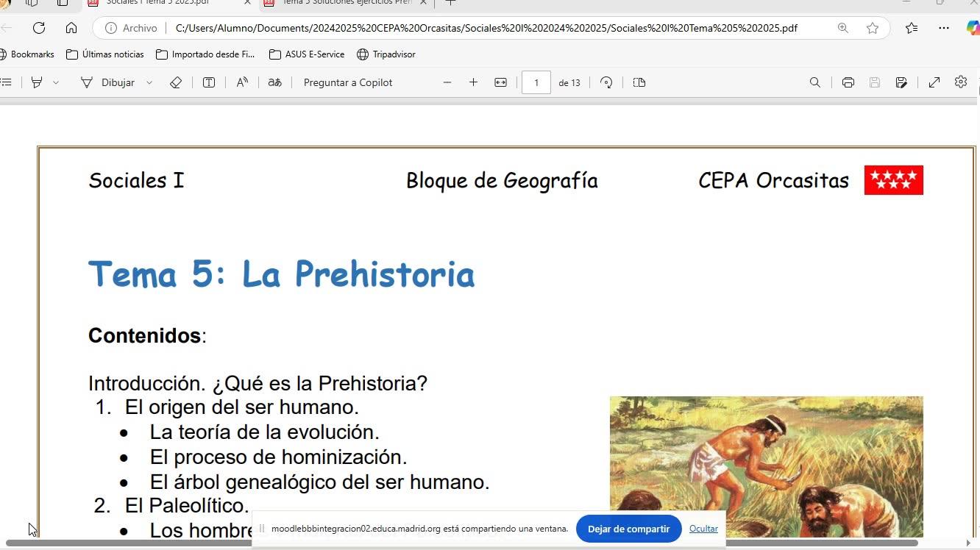Click 'La teoría de la evolución.' bullet
Viewport: 980px width, 550px height.
click(265, 432)
